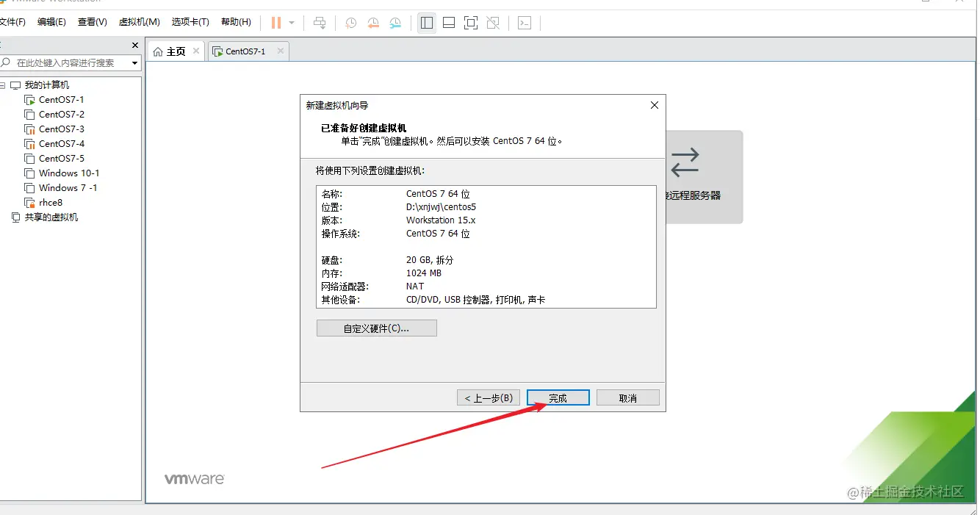Click the 内存 value 1024 MB
The image size is (980, 515).
point(424,273)
